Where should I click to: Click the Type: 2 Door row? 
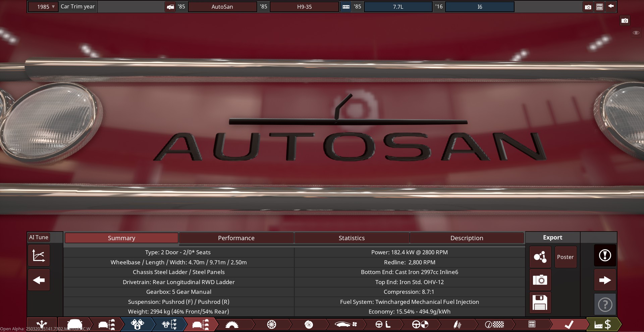[x=178, y=252]
